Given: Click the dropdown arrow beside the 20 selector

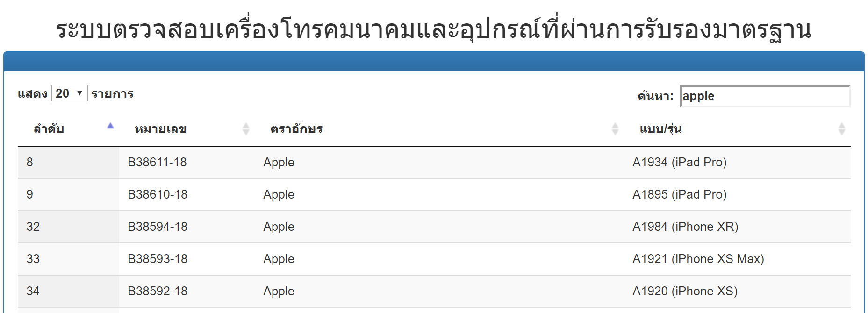Looking at the screenshot, I should [x=79, y=93].
